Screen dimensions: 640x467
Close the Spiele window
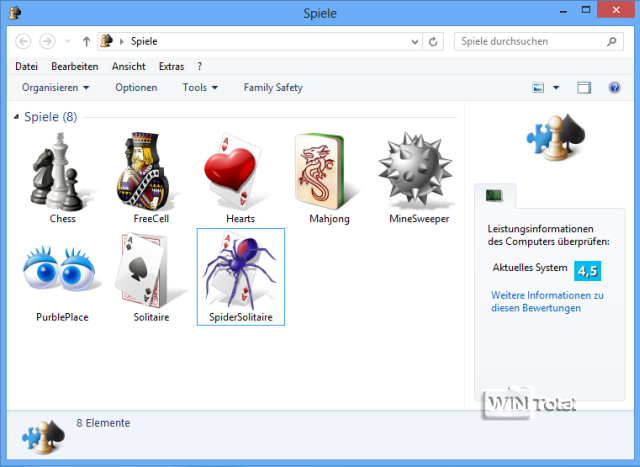coord(616,10)
